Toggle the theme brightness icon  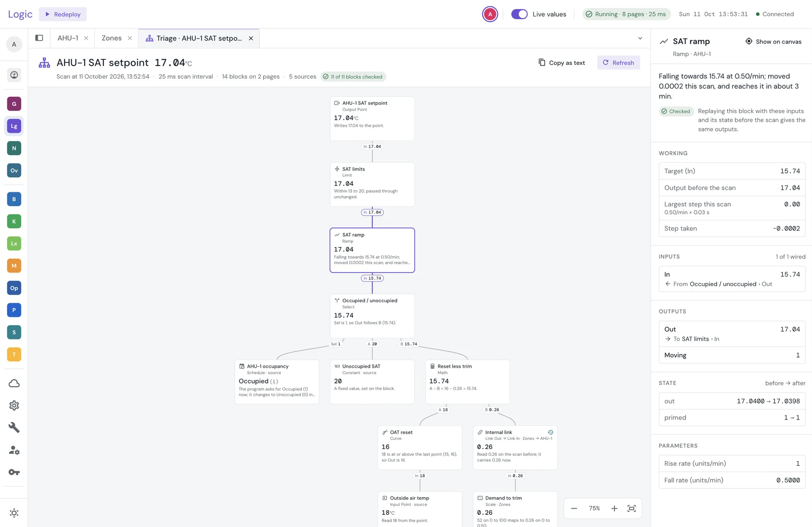tap(14, 513)
